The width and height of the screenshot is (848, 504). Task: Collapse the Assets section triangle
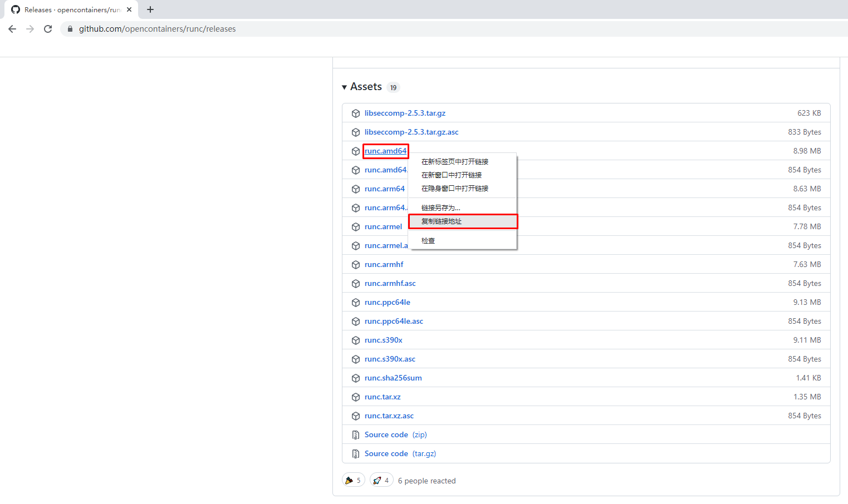pos(345,87)
